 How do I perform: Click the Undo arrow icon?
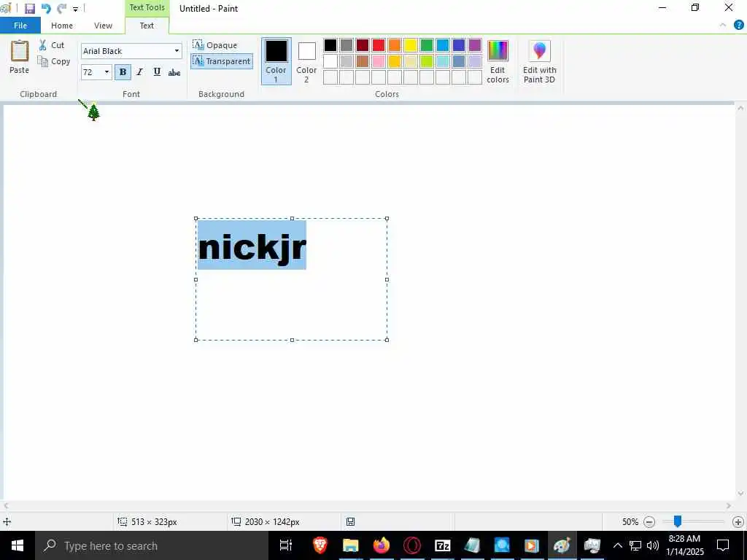(46, 9)
